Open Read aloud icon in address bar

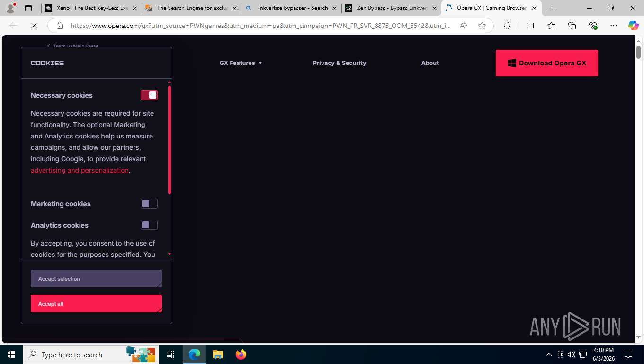(463, 26)
